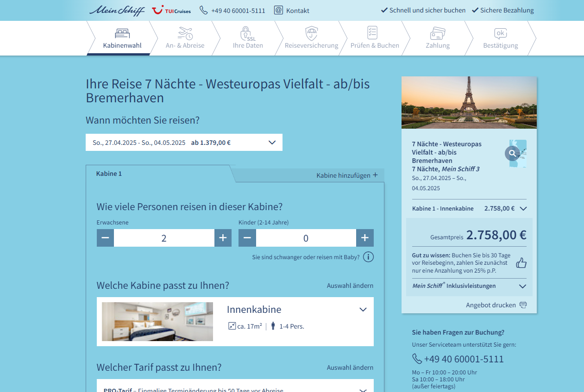The height and width of the screenshot is (392, 584).
Task: Click the phone icon in the header
Action: coord(203,9)
